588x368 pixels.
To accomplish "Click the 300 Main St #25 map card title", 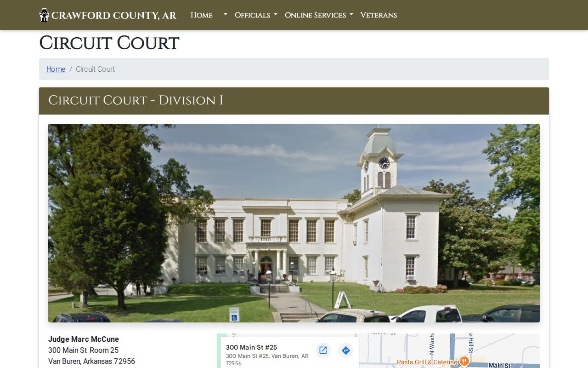I will tap(252, 347).
